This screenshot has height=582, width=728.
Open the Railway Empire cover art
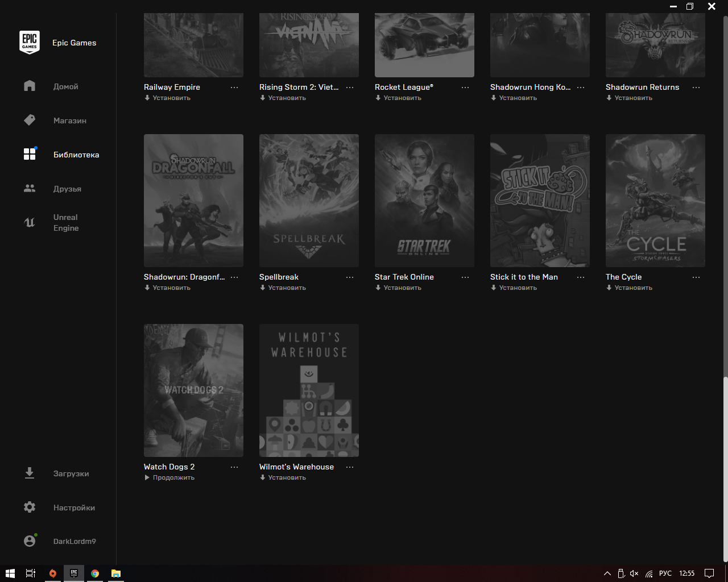coord(193,45)
